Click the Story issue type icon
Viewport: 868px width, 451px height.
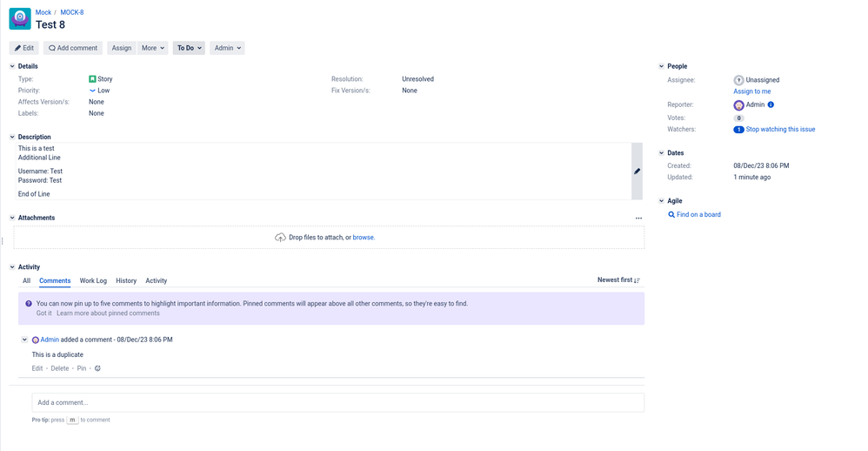coord(92,79)
